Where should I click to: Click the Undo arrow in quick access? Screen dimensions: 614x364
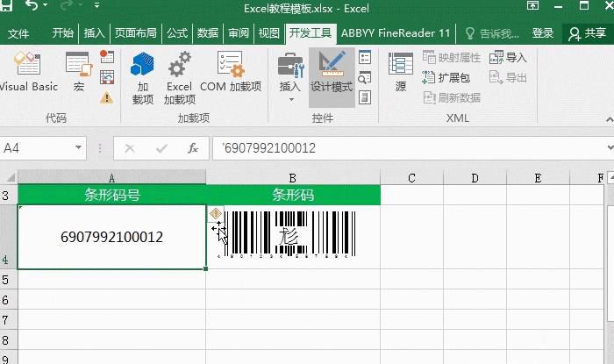pos(32,5)
